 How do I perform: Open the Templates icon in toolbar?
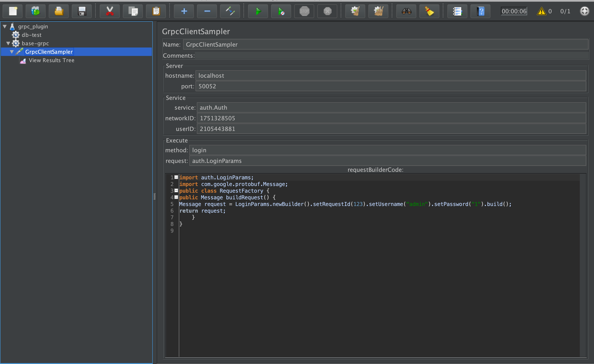tap(36, 11)
